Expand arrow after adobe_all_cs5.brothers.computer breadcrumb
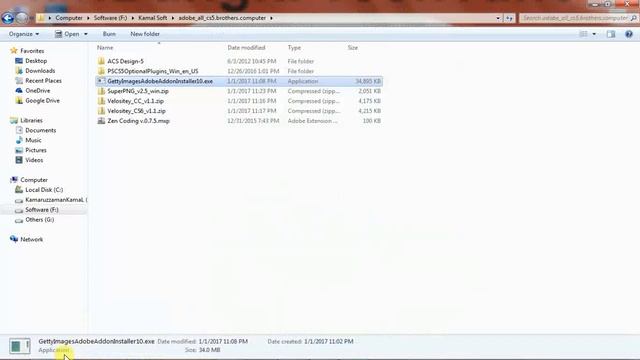640x360 pixels. point(271,18)
